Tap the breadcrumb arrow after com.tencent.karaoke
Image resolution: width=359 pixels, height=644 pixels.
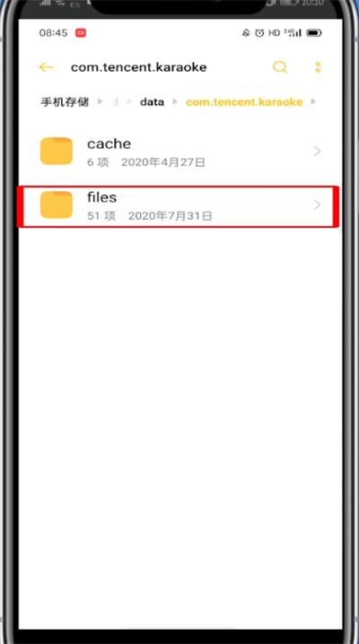(x=313, y=102)
